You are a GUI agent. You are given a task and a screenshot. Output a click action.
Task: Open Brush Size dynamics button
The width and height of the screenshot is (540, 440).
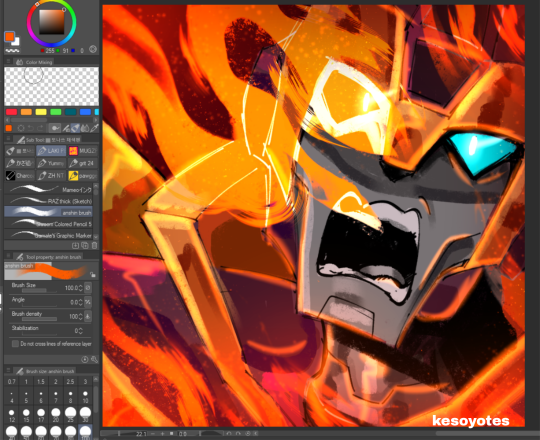coord(88,287)
